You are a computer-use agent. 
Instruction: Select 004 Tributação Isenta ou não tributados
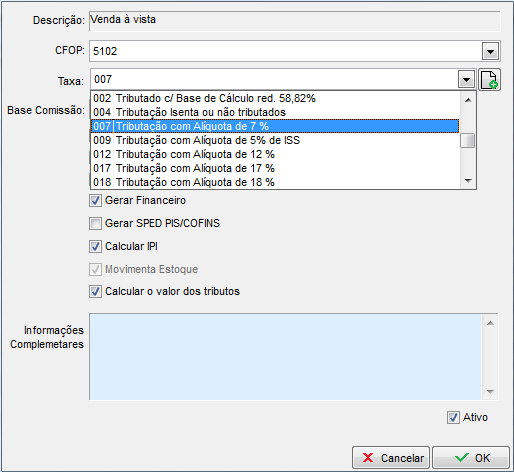(275, 112)
